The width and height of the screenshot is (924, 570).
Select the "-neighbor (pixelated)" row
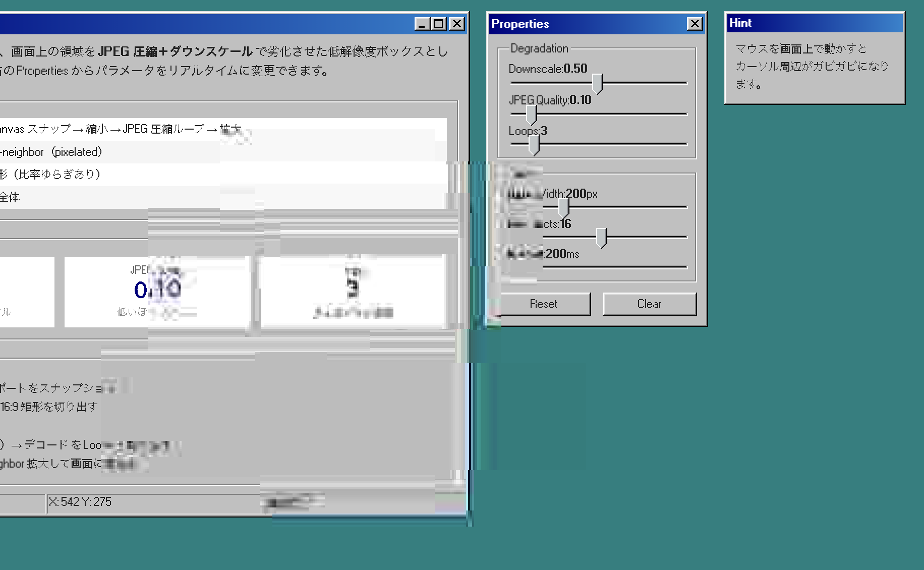tap(223, 152)
